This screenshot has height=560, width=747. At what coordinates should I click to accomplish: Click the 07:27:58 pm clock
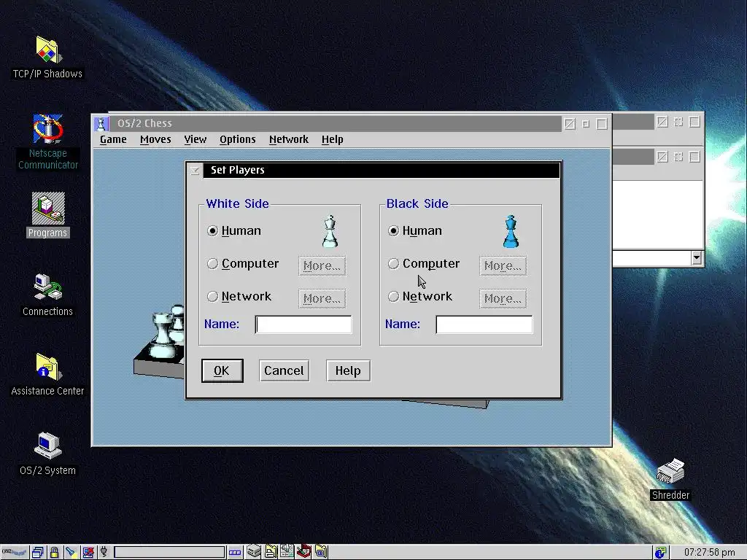pos(709,553)
